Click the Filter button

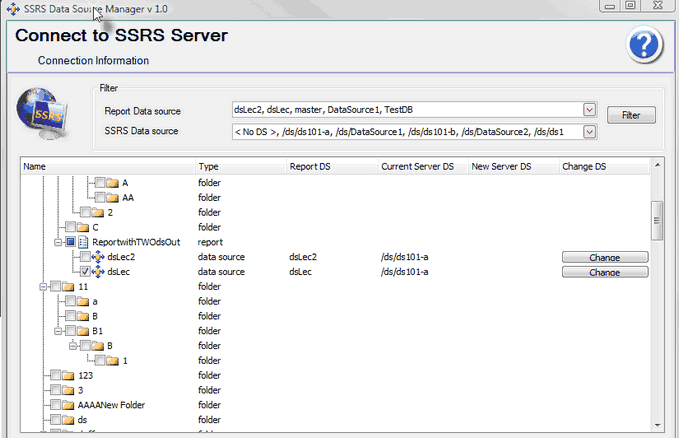point(631,115)
